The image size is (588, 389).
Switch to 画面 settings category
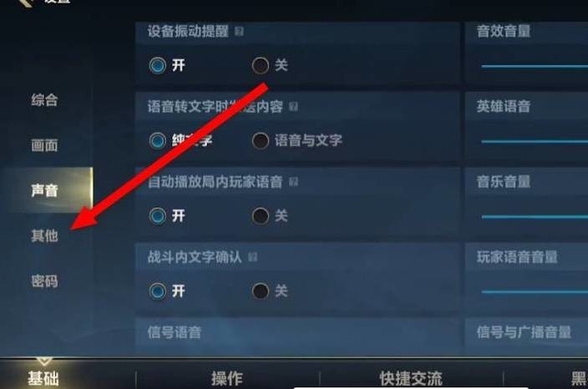(44, 145)
